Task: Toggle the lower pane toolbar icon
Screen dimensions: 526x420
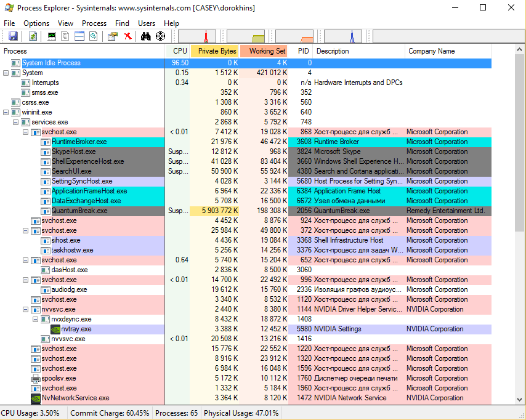Action: coord(79,36)
